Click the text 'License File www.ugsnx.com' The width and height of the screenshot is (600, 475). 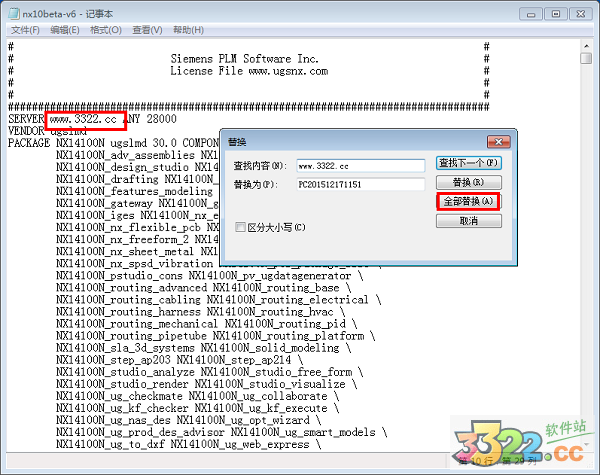(249, 71)
